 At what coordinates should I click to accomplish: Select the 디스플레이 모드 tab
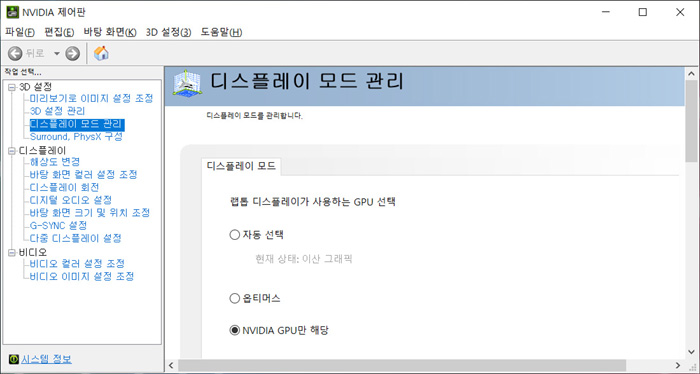coord(241,166)
